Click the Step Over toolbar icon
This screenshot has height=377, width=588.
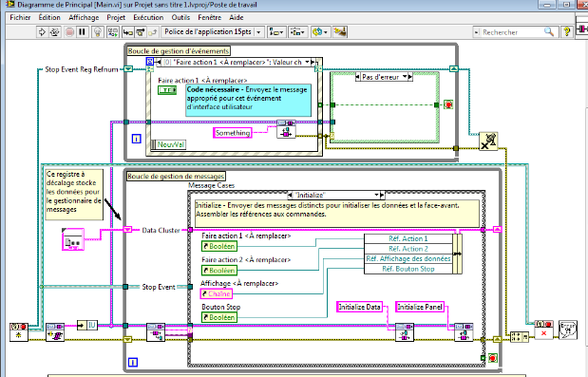141,32
